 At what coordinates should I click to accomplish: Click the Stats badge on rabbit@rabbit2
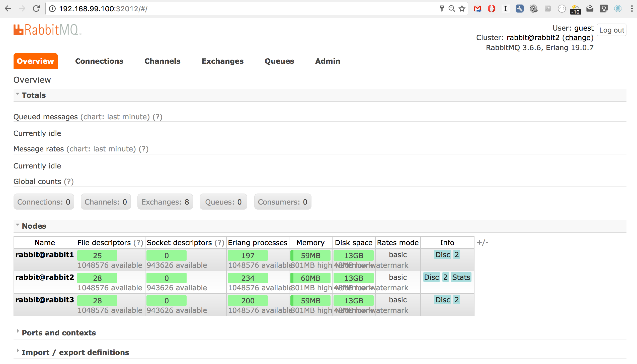(x=461, y=277)
